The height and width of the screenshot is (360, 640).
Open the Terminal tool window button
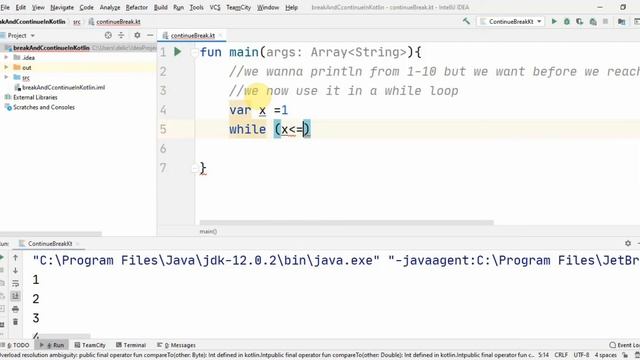131,345
